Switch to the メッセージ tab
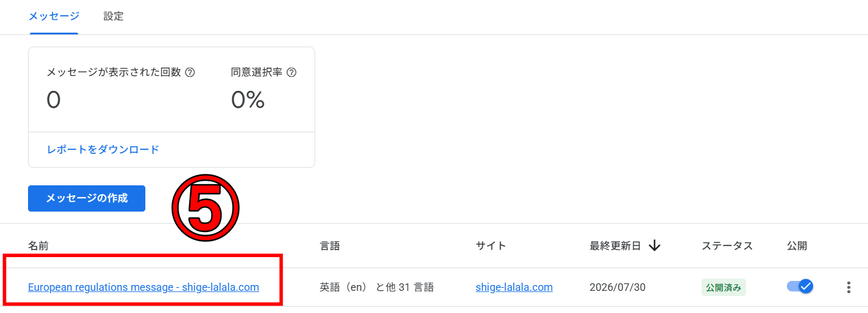868x313 pixels. 54,16
